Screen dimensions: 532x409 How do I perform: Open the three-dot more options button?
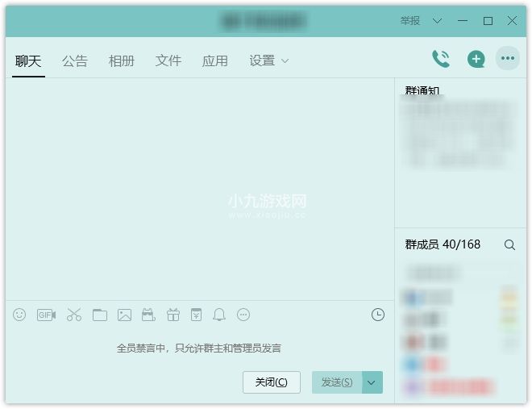[x=508, y=58]
